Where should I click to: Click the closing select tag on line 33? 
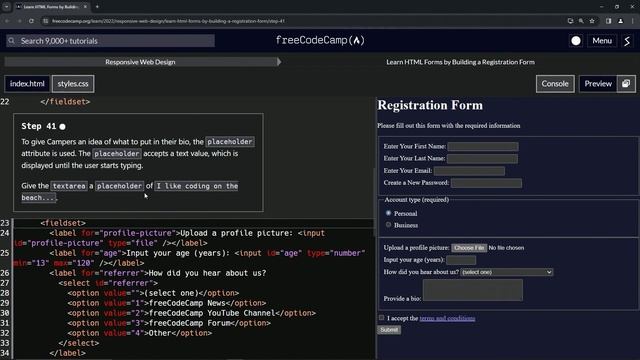click(x=79, y=343)
